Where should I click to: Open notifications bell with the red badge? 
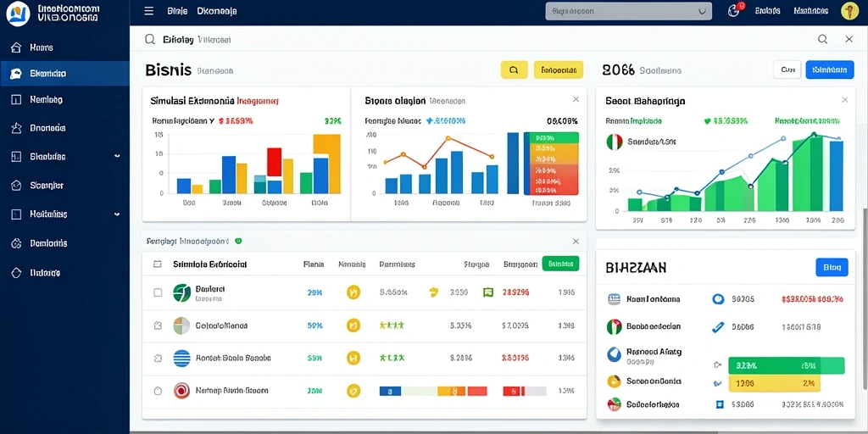point(735,10)
